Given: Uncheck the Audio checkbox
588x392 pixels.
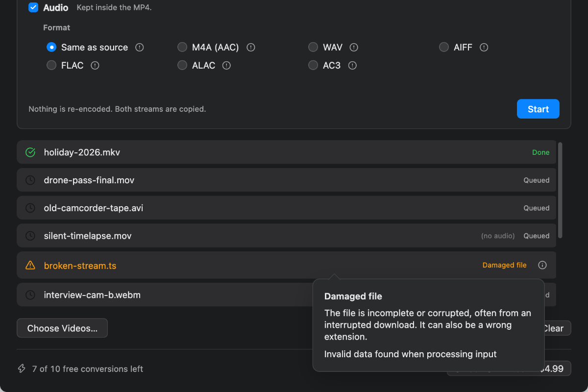Looking at the screenshot, I should pos(33,7).
